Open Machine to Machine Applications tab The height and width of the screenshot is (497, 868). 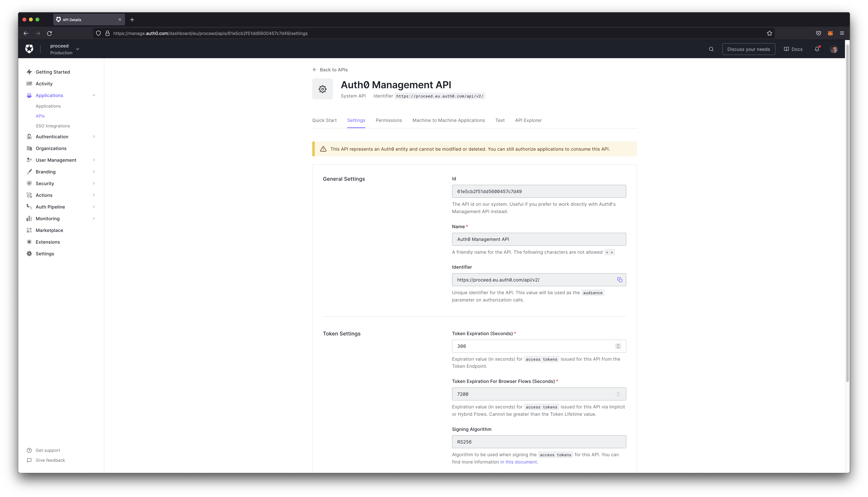pyautogui.click(x=448, y=120)
